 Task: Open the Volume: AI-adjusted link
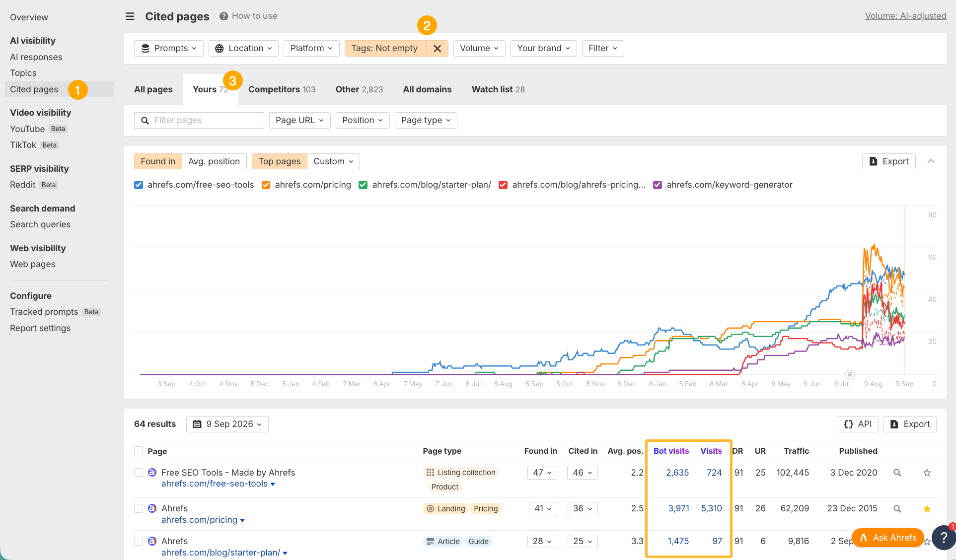905,16
